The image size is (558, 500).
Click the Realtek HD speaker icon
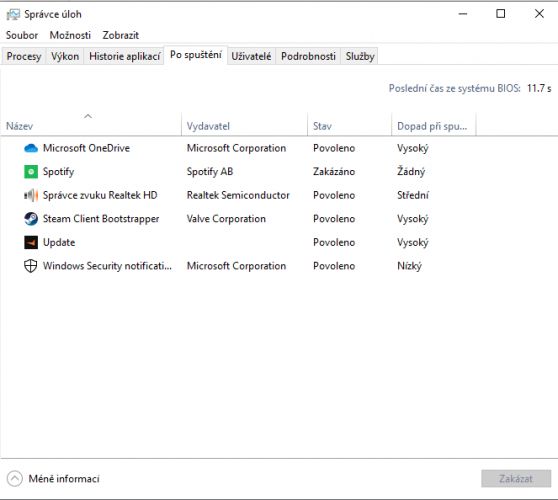[x=31, y=195]
